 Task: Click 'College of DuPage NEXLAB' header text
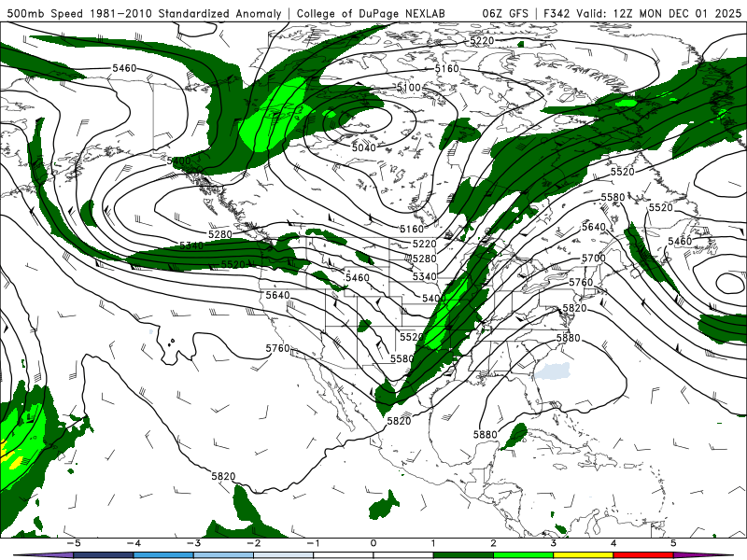point(371,13)
